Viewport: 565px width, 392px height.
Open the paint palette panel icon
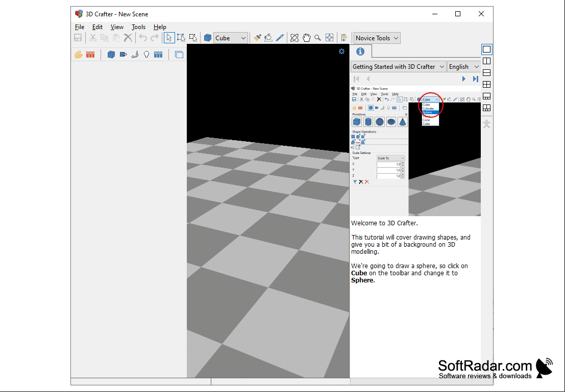79,55
